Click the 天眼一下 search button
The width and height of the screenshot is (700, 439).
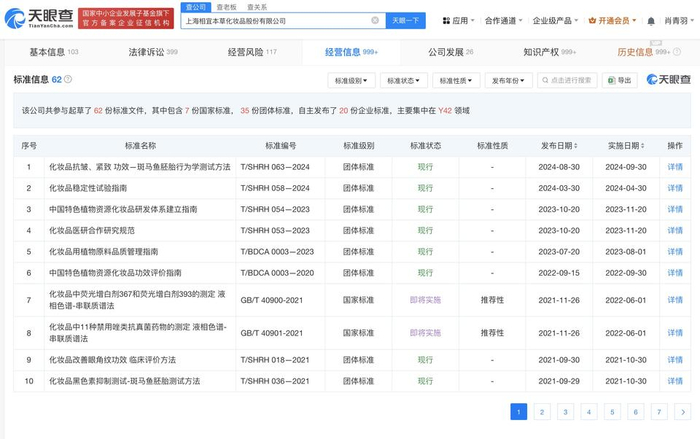pos(406,20)
